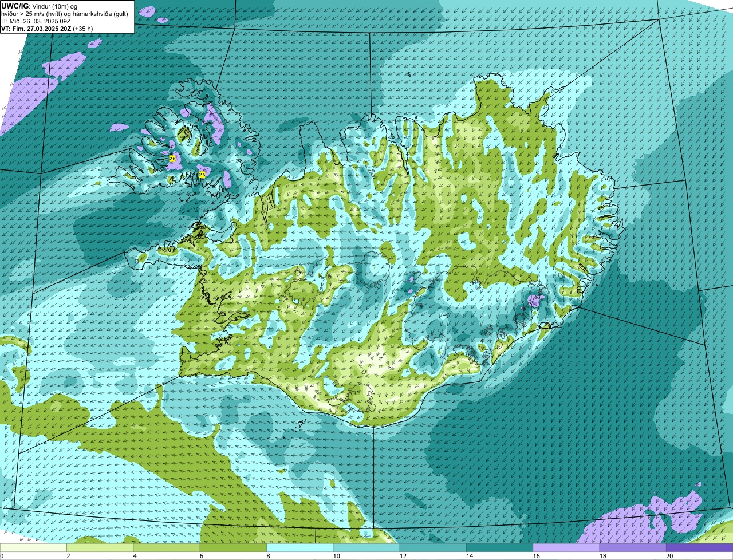Click the "20" label on the wind scale
The width and height of the screenshot is (733, 560).
coord(669,556)
